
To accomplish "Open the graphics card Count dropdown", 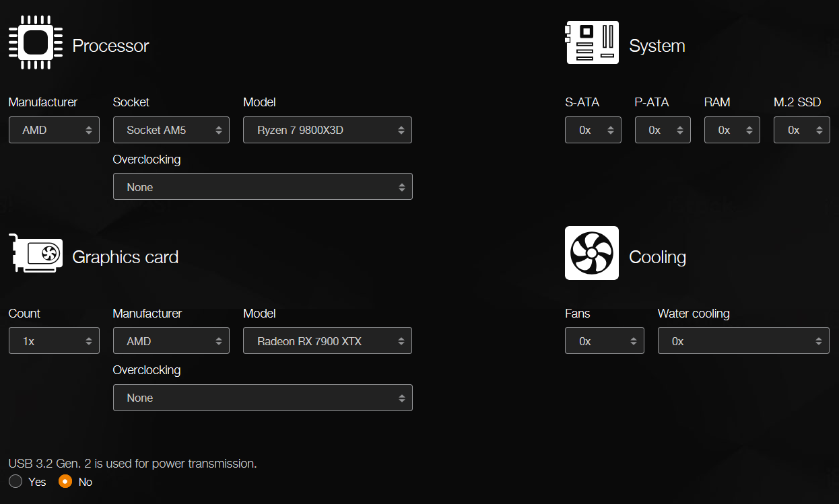I will (54, 341).
